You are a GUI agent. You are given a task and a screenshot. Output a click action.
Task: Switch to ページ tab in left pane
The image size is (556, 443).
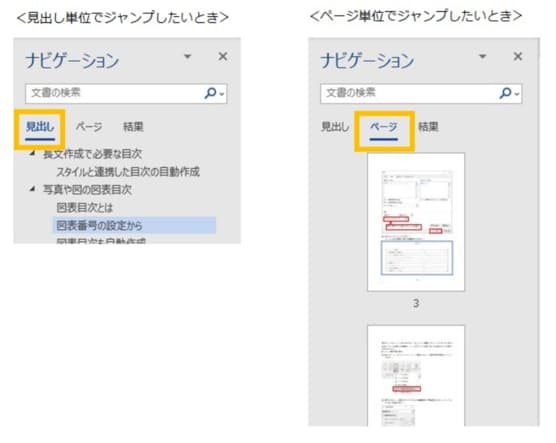pos(89,127)
